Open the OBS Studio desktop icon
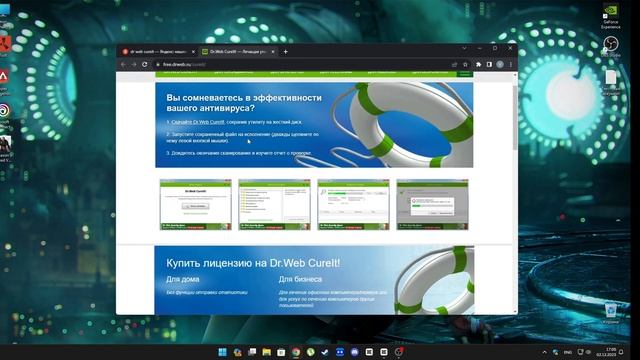This screenshot has width=640, height=360. (611, 47)
